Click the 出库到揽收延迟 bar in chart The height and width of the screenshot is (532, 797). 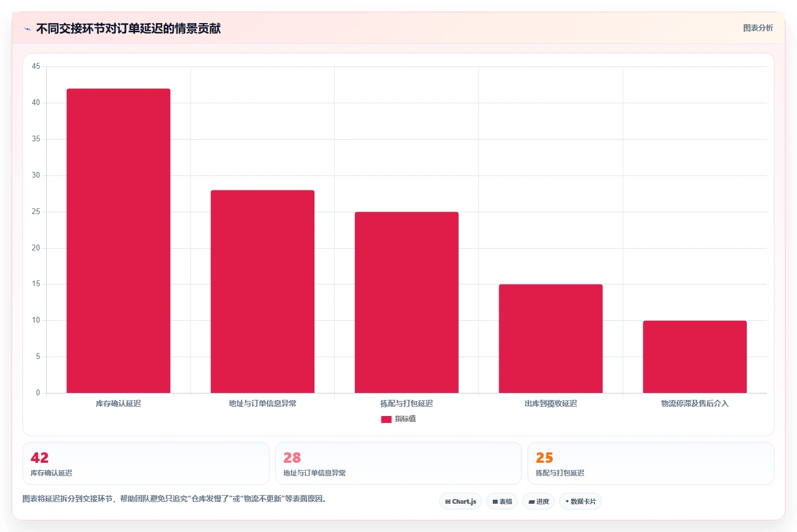point(551,339)
